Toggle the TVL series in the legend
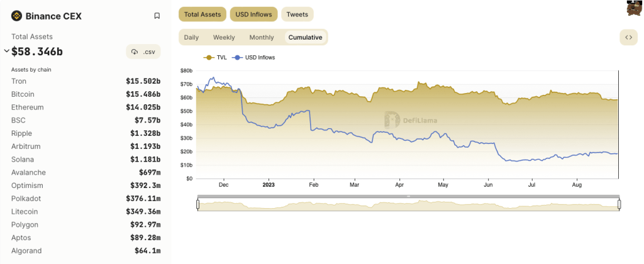644x264 pixels. pos(216,57)
